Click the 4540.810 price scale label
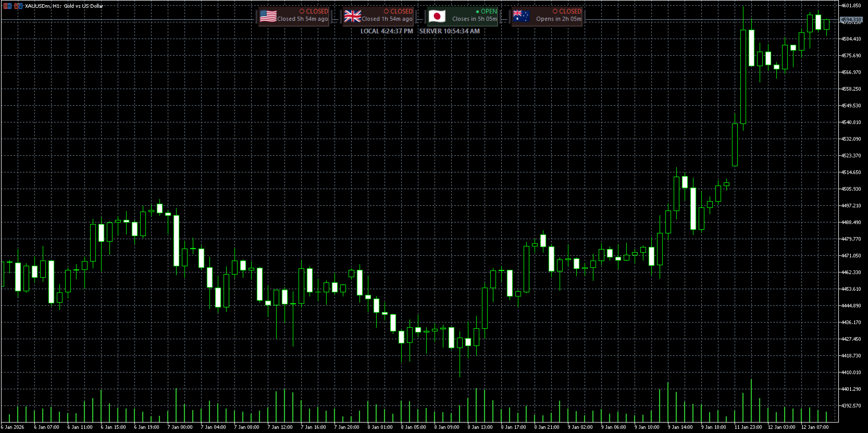Image resolution: width=868 pixels, height=433 pixels. [851, 122]
